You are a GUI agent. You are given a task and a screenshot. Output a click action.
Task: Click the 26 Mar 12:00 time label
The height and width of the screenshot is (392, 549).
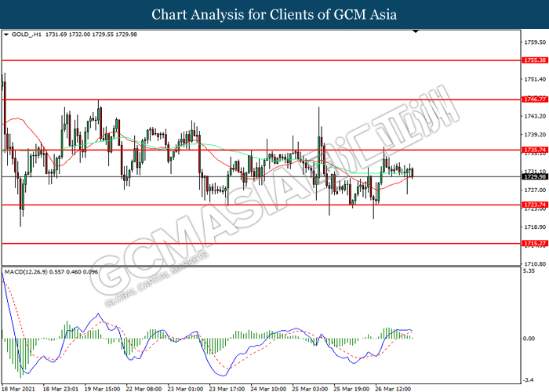(393, 389)
